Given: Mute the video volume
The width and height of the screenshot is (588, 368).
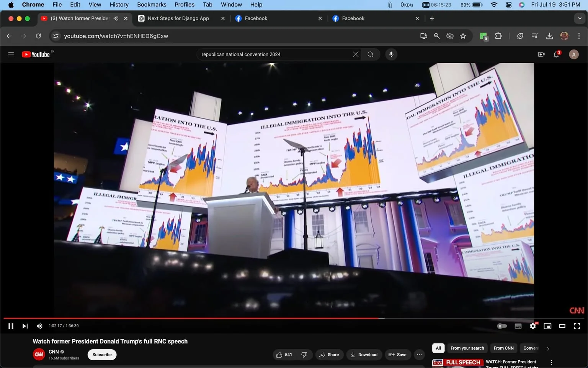Looking at the screenshot, I should pyautogui.click(x=39, y=326).
